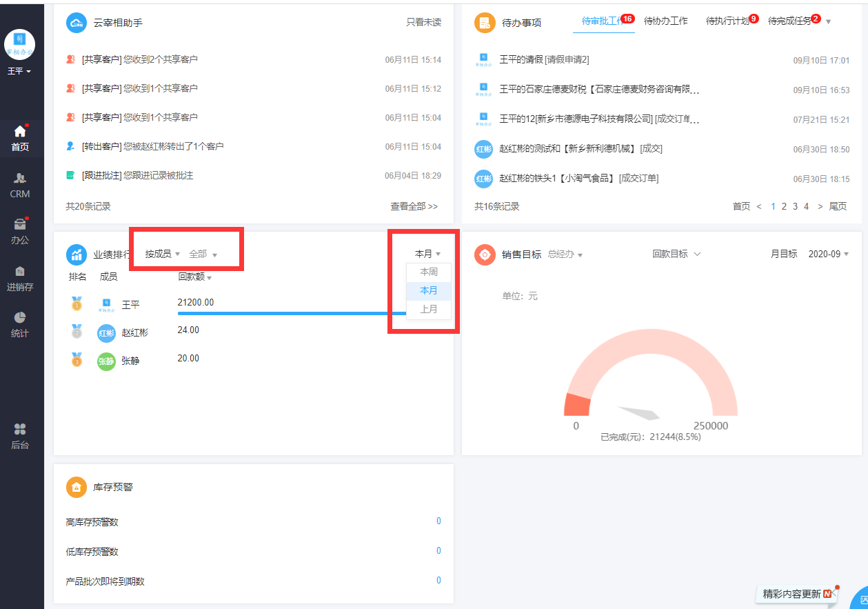Go to page 4 of to-do list
This screenshot has width=868, height=609.
[806, 206]
